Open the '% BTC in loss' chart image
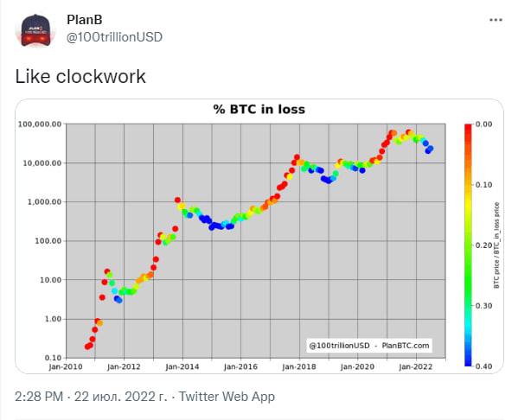The image size is (518, 420). pos(259,236)
